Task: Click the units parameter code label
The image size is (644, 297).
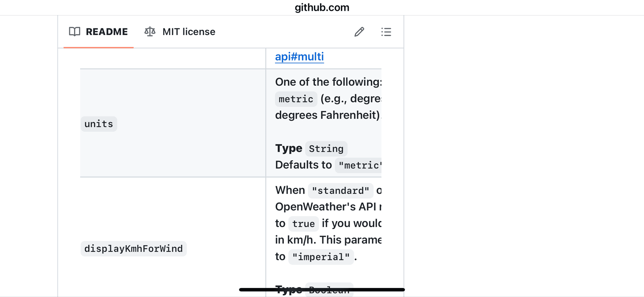Action: coord(99,124)
